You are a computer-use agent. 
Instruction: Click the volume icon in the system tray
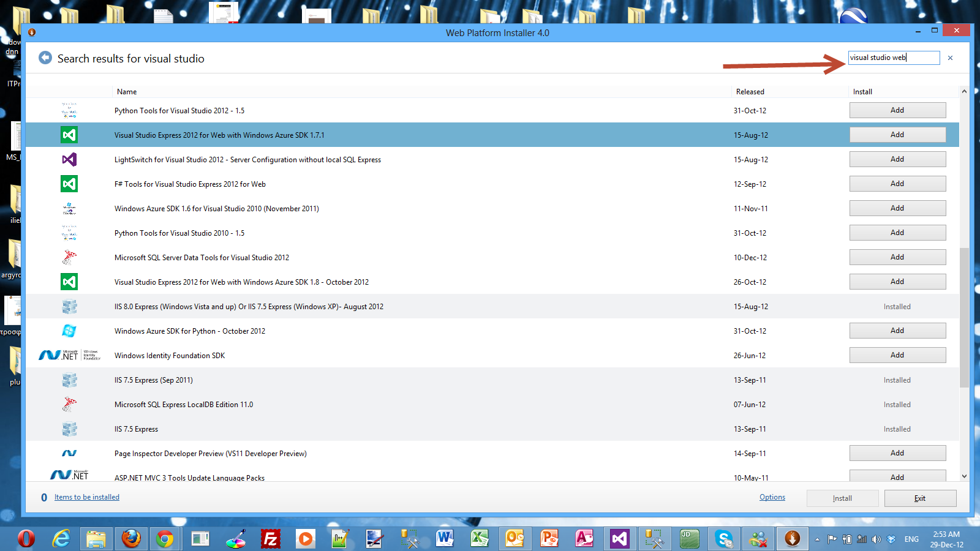tap(876, 539)
